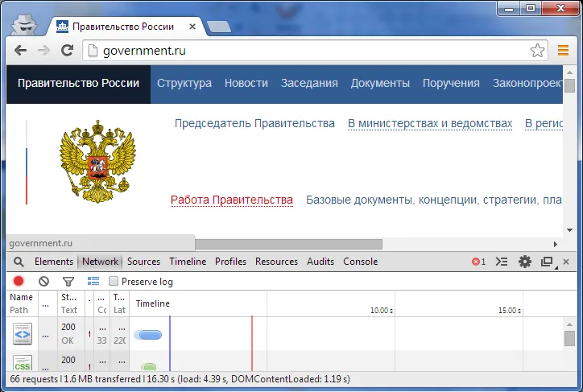
Task: Close the DevTools panel
Action: 566,262
